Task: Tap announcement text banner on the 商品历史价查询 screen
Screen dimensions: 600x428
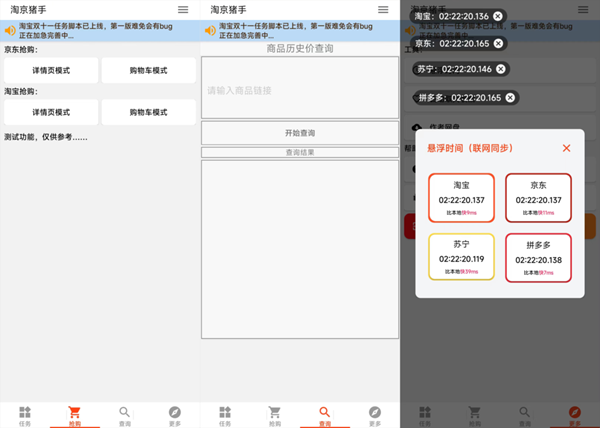Action: tap(296, 31)
